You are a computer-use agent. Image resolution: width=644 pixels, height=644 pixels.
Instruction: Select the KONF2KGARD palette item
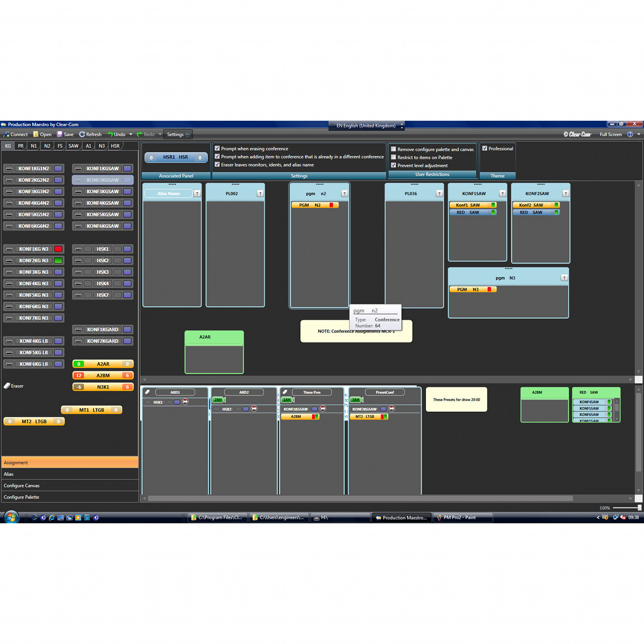(x=103, y=341)
